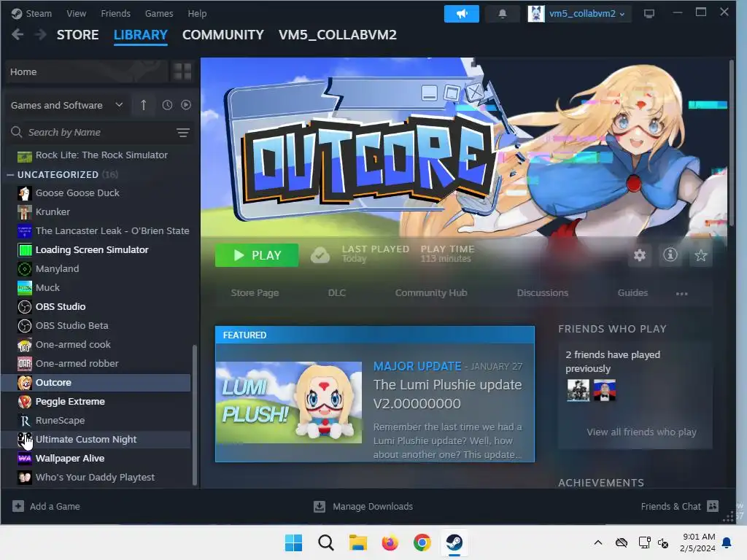Toggle the recent activity clock filter

(x=167, y=105)
